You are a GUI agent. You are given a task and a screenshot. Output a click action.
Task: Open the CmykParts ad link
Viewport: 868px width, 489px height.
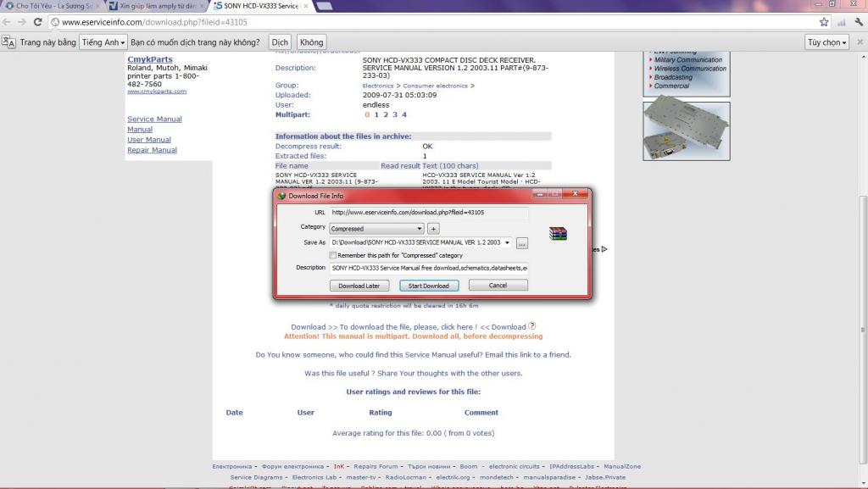click(150, 59)
